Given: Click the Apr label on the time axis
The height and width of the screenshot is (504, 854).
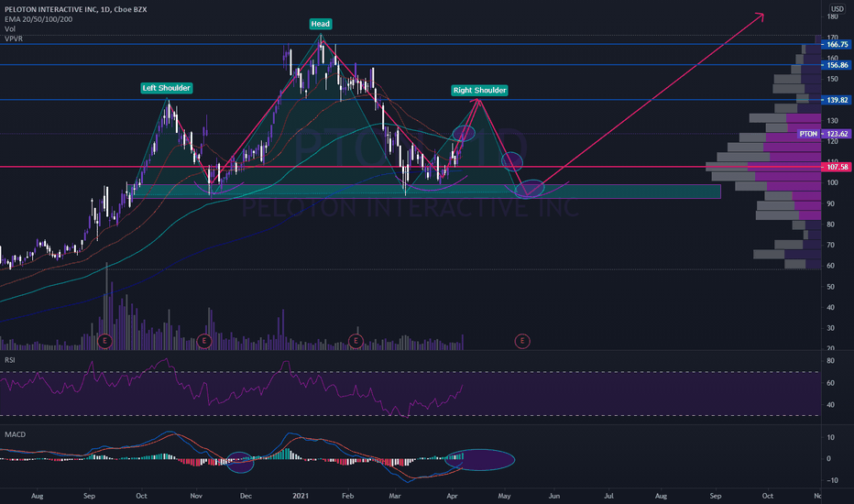Looking at the screenshot, I should click(x=452, y=496).
